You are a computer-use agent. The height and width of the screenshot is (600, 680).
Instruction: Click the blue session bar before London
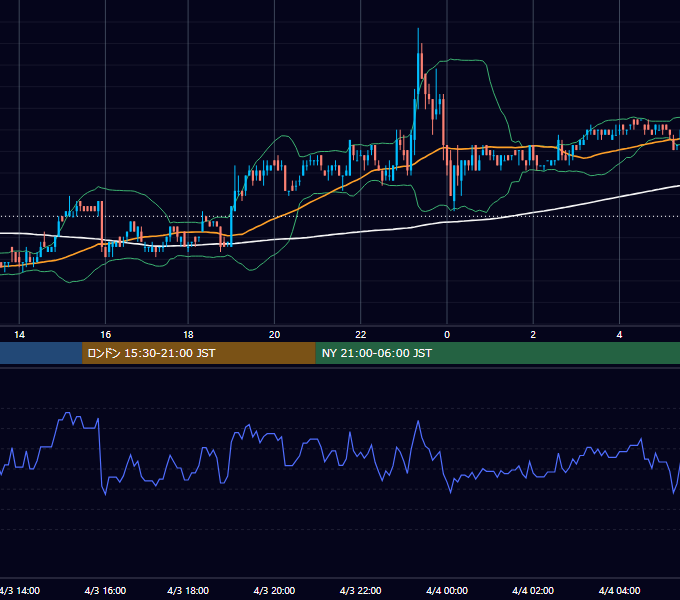pos(41,353)
